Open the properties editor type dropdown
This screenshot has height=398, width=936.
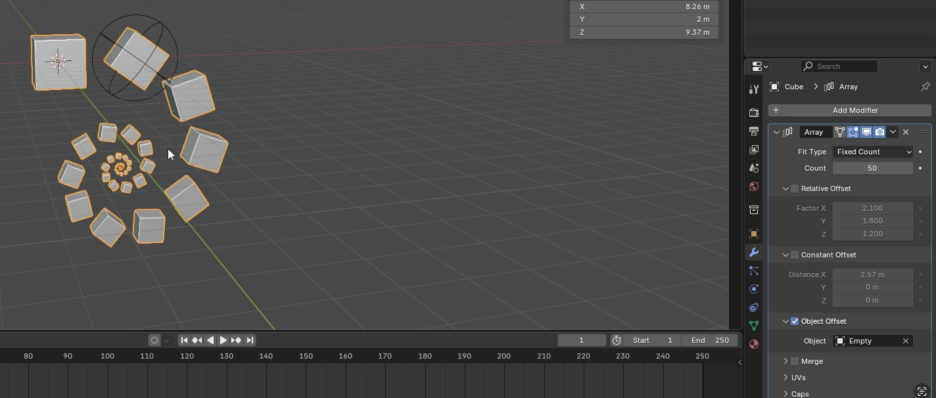point(759,66)
